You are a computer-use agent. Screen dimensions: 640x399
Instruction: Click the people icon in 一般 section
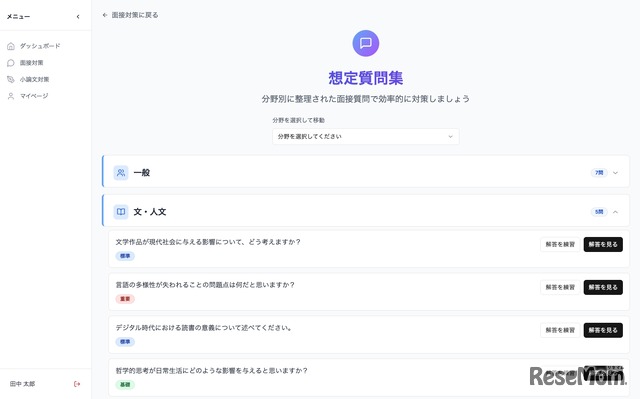[x=121, y=173]
